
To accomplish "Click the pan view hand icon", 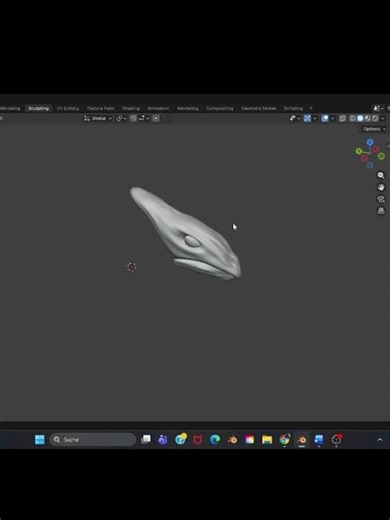I will pyautogui.click(x=381, y=187).
